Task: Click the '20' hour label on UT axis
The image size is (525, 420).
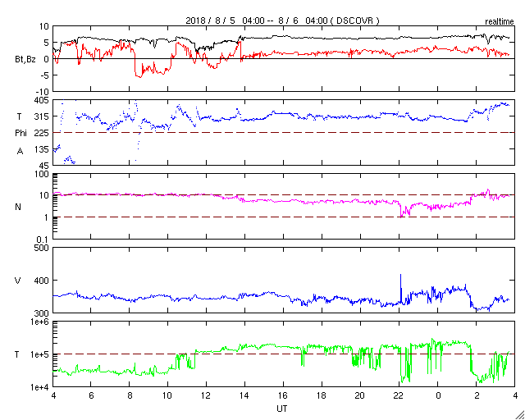Action: pyautogui.click(x=360, y=395)
